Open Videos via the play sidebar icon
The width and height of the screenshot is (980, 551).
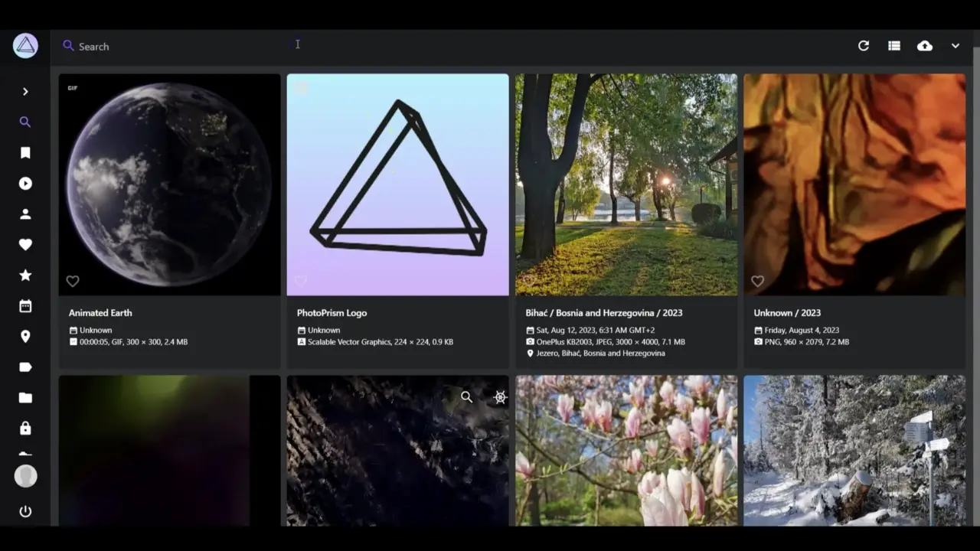point(25,184)
